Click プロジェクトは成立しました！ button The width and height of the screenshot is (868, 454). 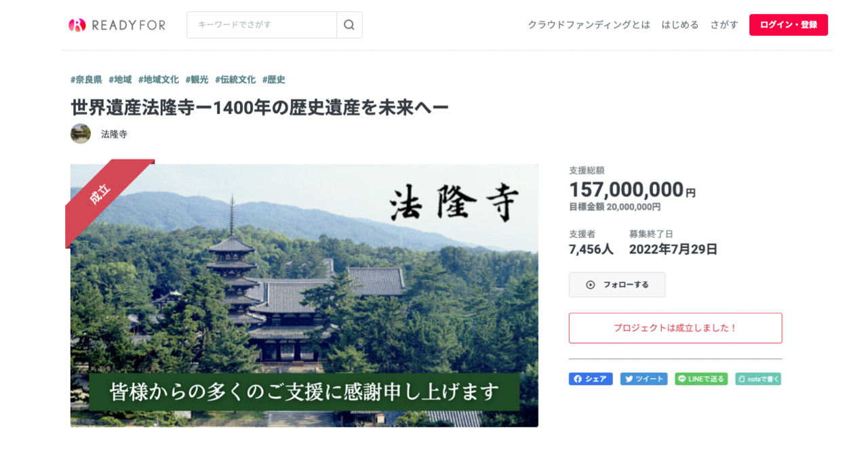[x=675, y=328]
